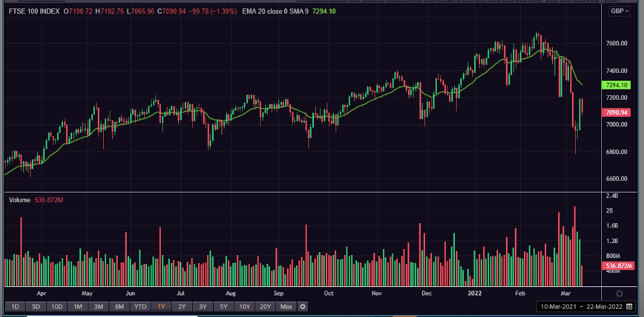This screenshot has width=644, height=317.
Task: Click the 6600.00 price axis value
Action: (x=617, y=179)
